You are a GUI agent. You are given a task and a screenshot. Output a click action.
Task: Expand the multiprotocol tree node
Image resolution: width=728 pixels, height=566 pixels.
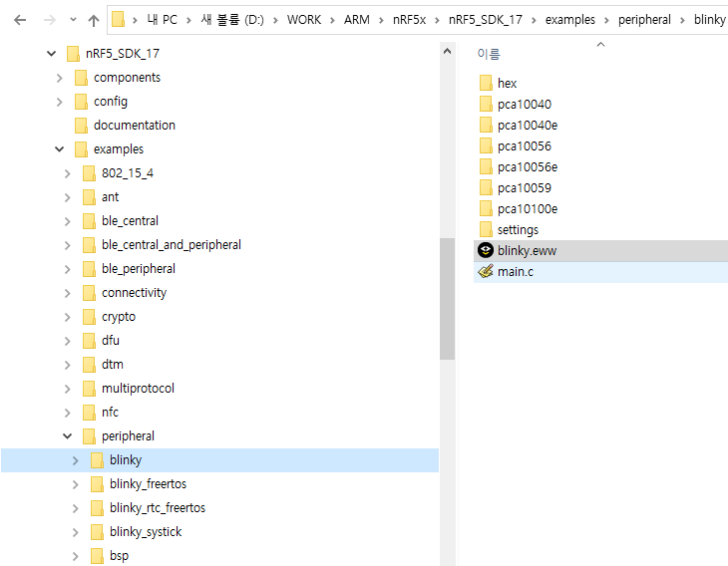click(68, 389)
